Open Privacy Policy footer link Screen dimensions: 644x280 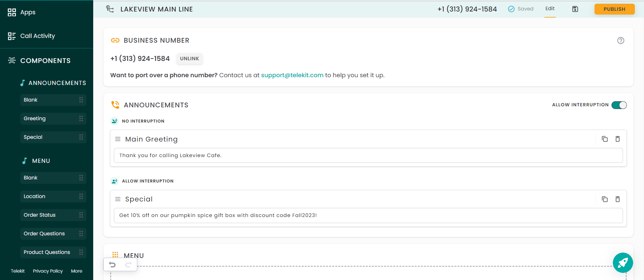point(48,271)
